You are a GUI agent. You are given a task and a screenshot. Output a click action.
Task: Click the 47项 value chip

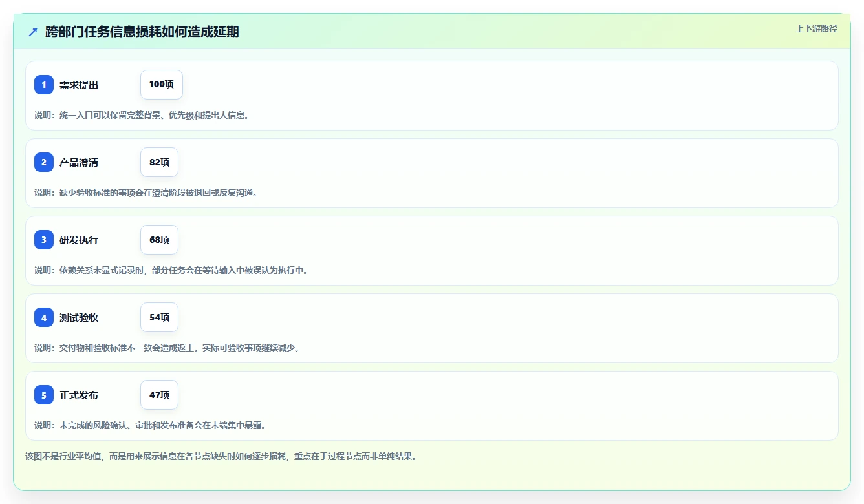click(x=159, y=395)
